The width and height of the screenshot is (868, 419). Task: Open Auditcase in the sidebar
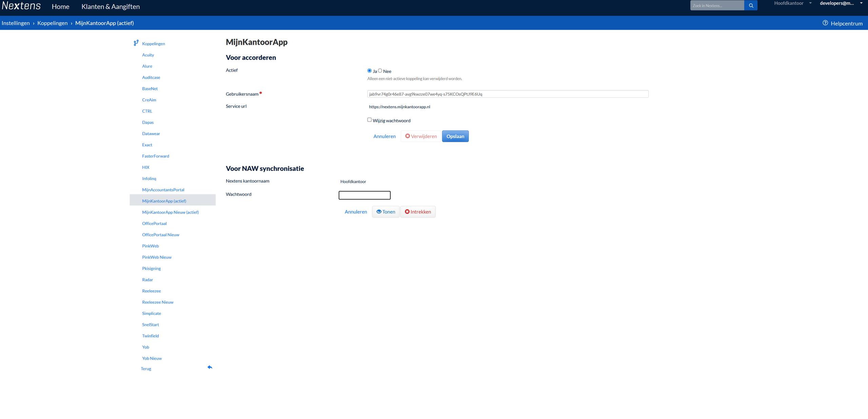point(151,77)
